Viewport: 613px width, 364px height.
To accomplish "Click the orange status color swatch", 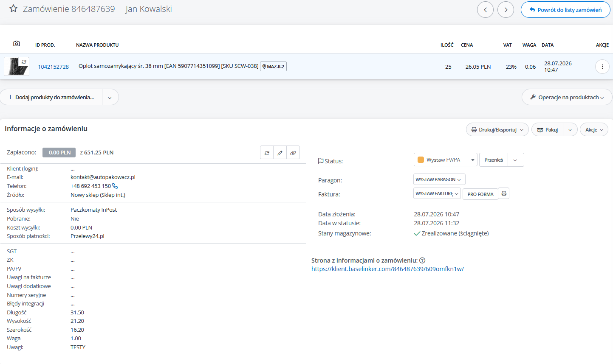I will [x=421, y=160].
